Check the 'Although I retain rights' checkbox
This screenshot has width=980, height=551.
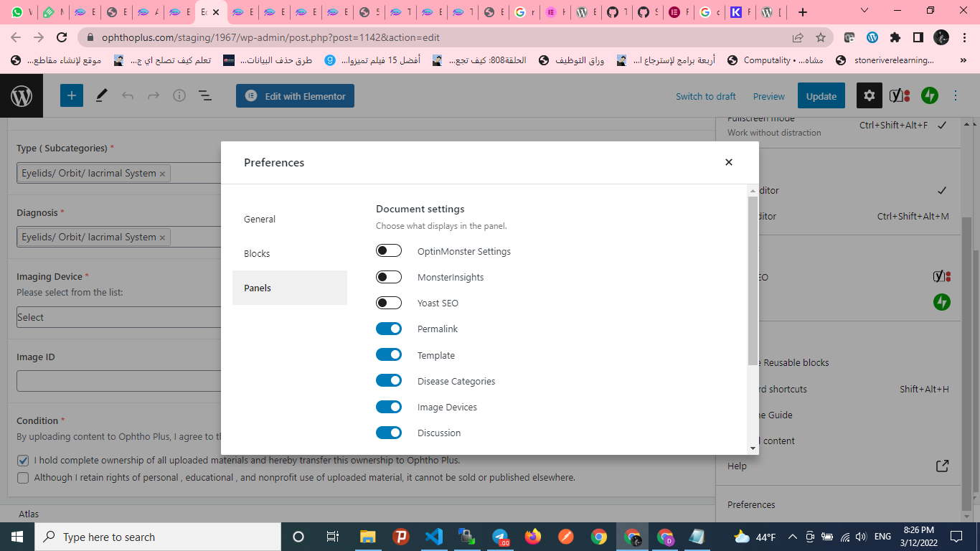tap(23, 478)
